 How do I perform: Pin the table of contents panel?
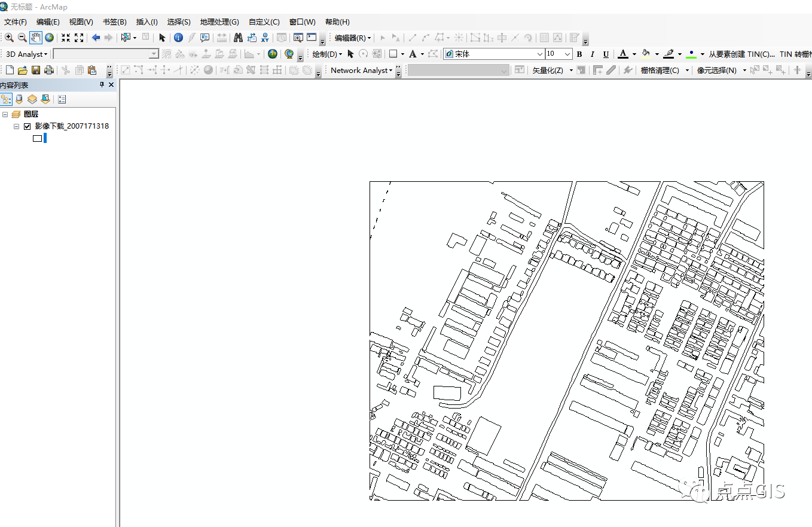[x=102, y=85]
